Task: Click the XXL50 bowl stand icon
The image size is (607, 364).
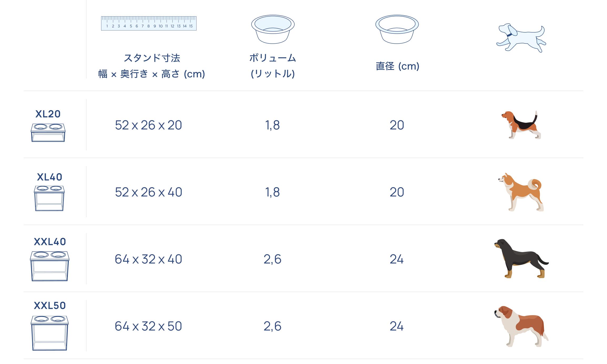Action: pyautogui.click(x=50, y=333)
